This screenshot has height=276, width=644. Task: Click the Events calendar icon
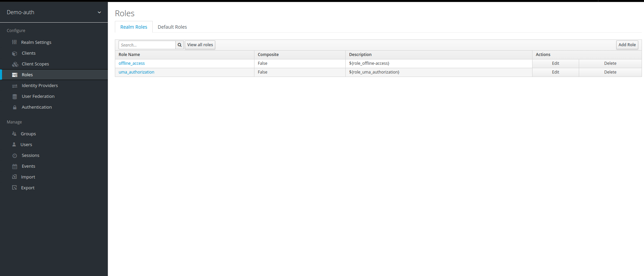(15, 166)
